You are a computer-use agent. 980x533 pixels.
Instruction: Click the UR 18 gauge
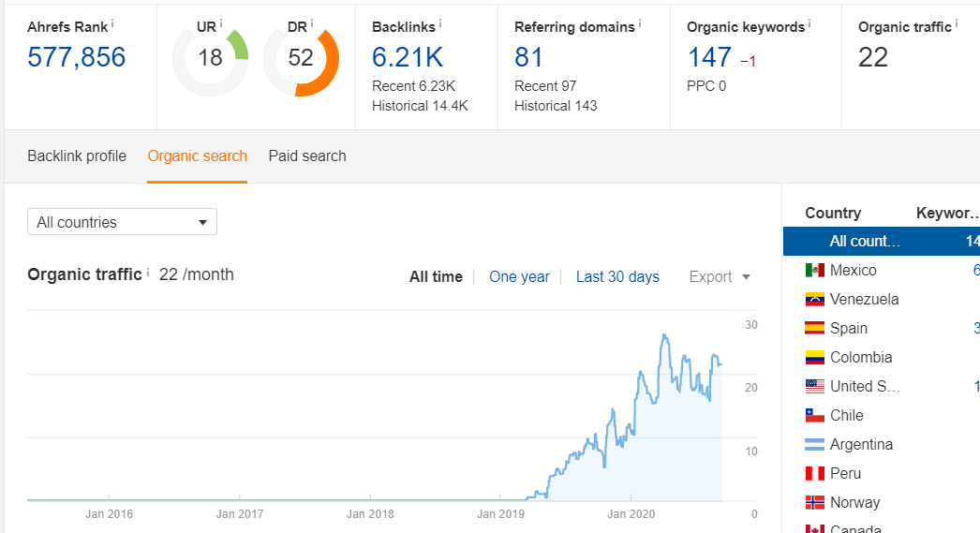210,58
